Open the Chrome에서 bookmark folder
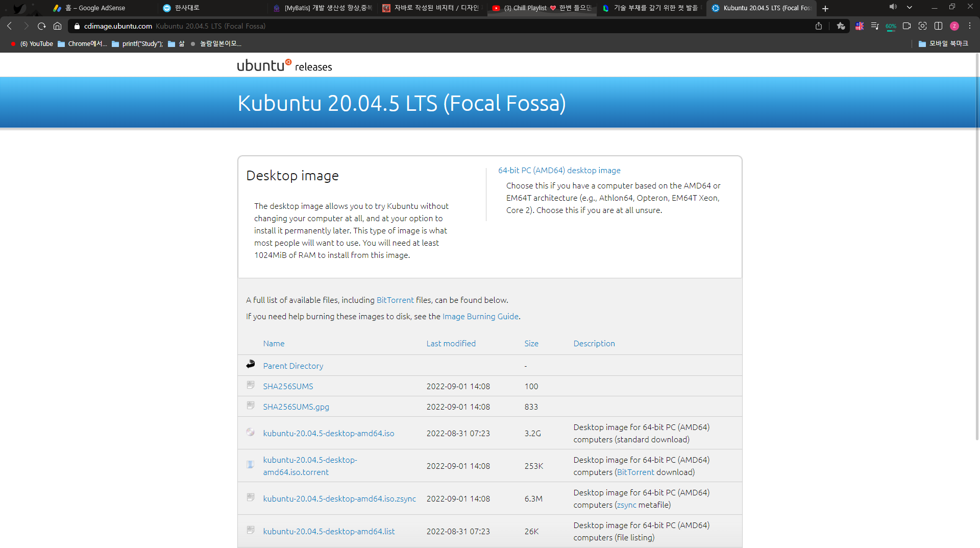Image resolution: width=980 pixels, height=548 pixels. [82, 44]
